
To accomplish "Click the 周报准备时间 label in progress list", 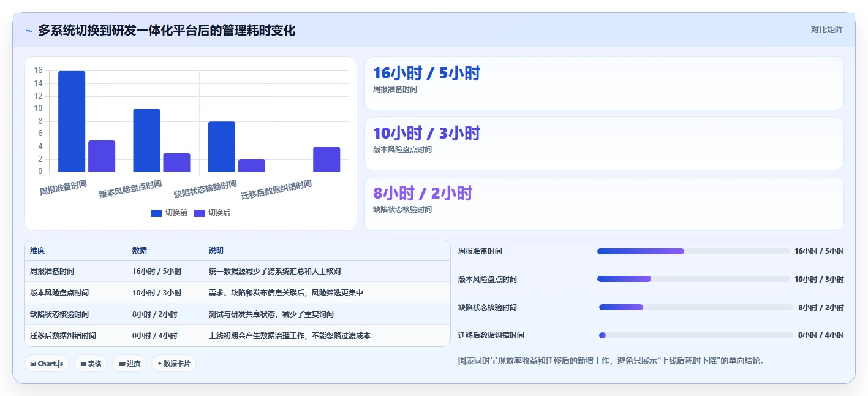I will pos(480,251).
